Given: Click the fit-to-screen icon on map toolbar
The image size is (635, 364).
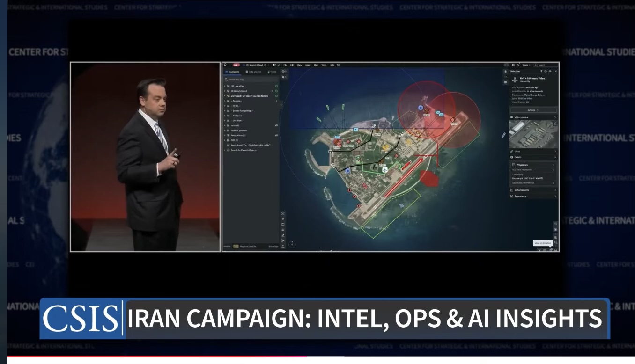Looking at the screenshot, I should [x=283, y=213].
